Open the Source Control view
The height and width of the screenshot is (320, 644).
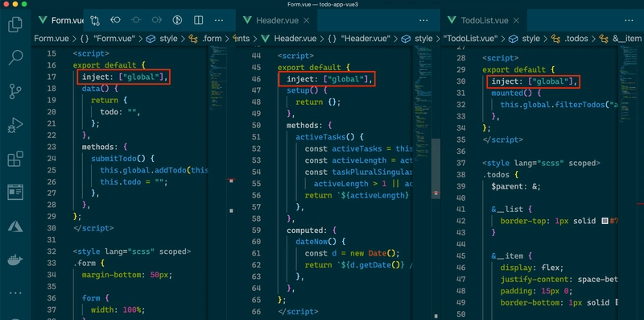coord(15,91)
